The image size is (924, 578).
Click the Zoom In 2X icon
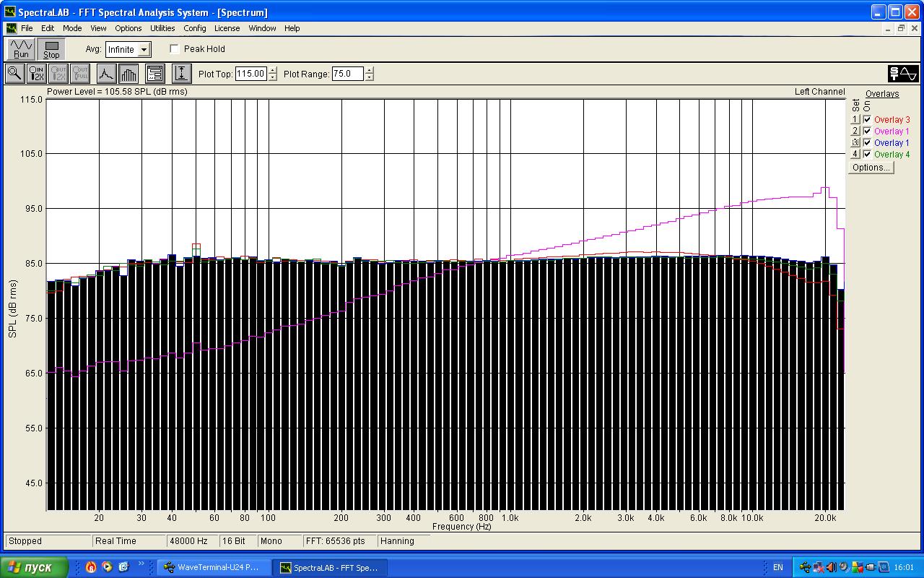(36, 73)
